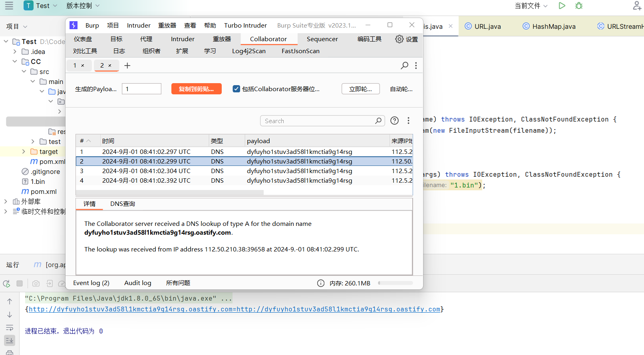Run the current file with green play icon
644x355 pixels.
562,6
